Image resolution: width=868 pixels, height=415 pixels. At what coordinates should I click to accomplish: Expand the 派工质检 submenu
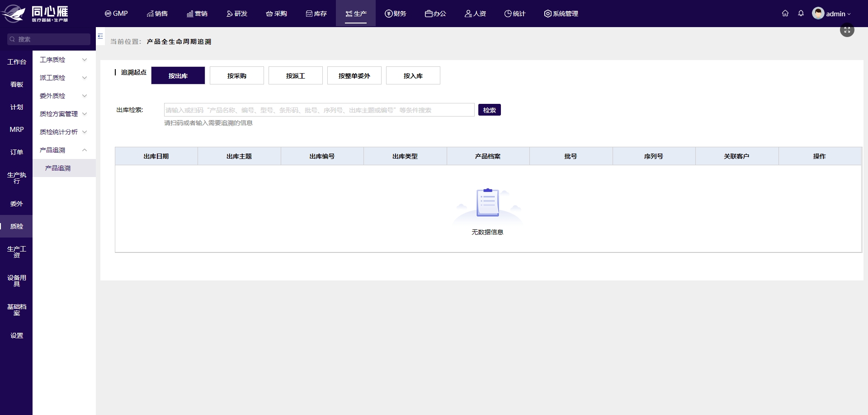64,78
